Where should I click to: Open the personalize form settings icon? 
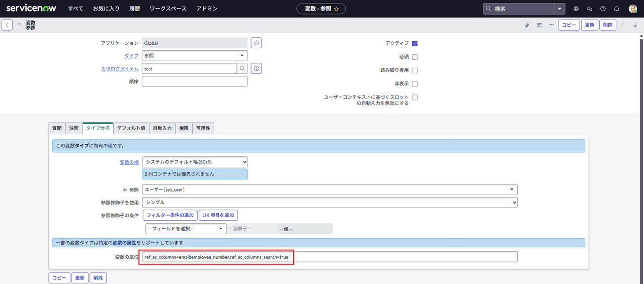(539, 25)
